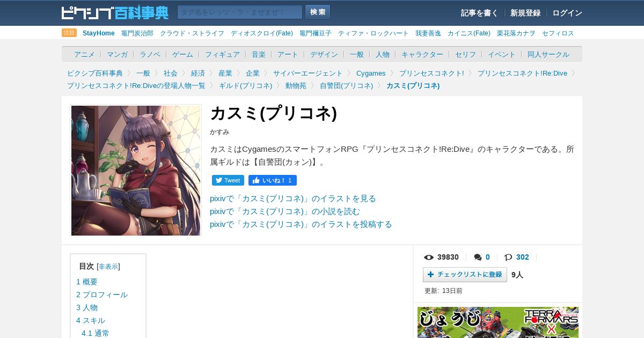The image size is (644, 338).
Task: Open the サイバーエージェント breadcrumb
Action: (308, 74)
